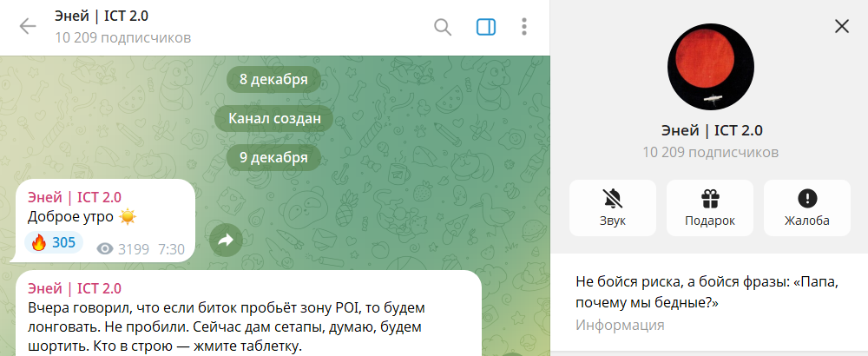The height and width of the screenshot is (356, 868).
Task: Click the 8 декабря date badge
Action: (x=273, y=79)
